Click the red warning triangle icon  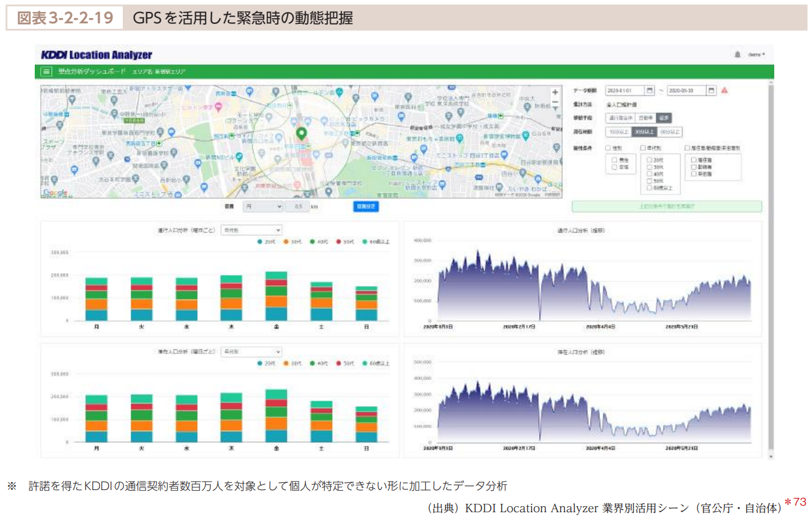coord(725,90)
